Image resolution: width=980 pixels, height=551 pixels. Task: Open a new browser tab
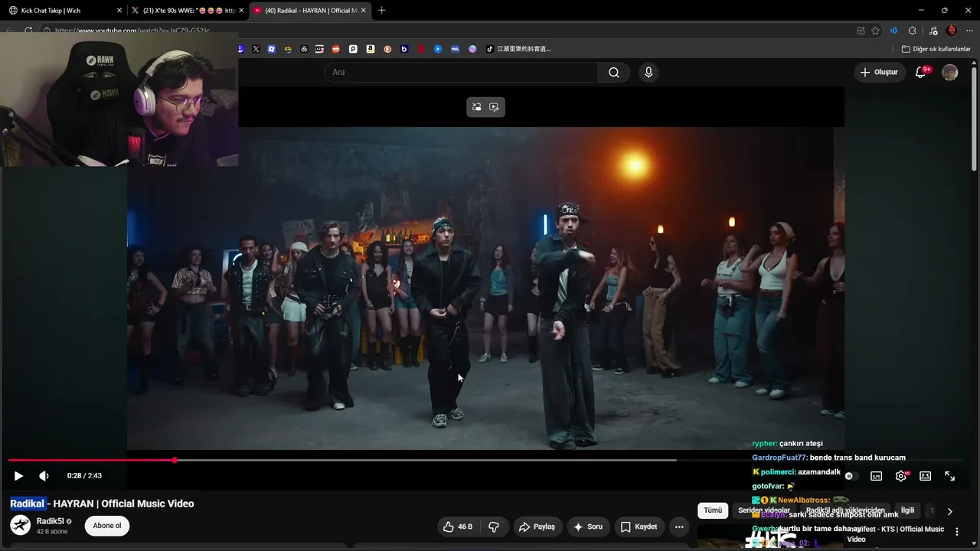coord(381,11)
